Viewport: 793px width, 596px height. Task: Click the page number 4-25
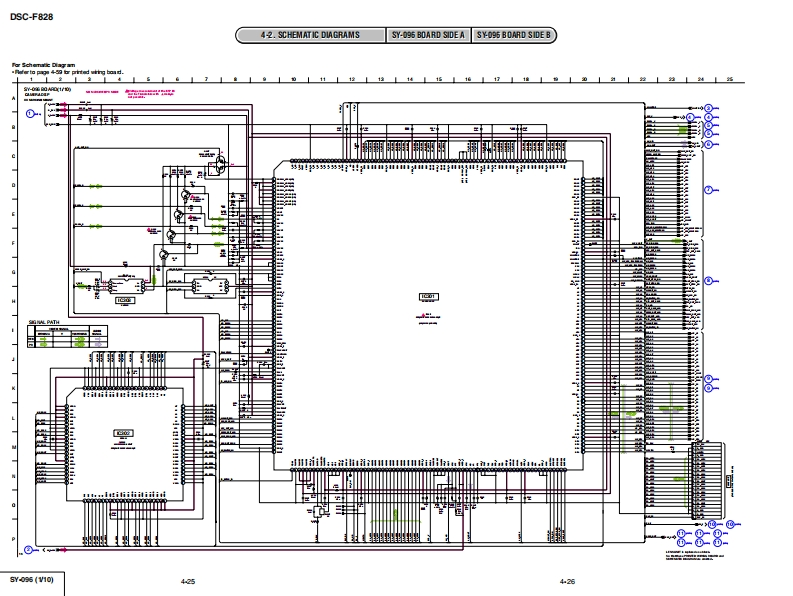[x=187, y=581]
